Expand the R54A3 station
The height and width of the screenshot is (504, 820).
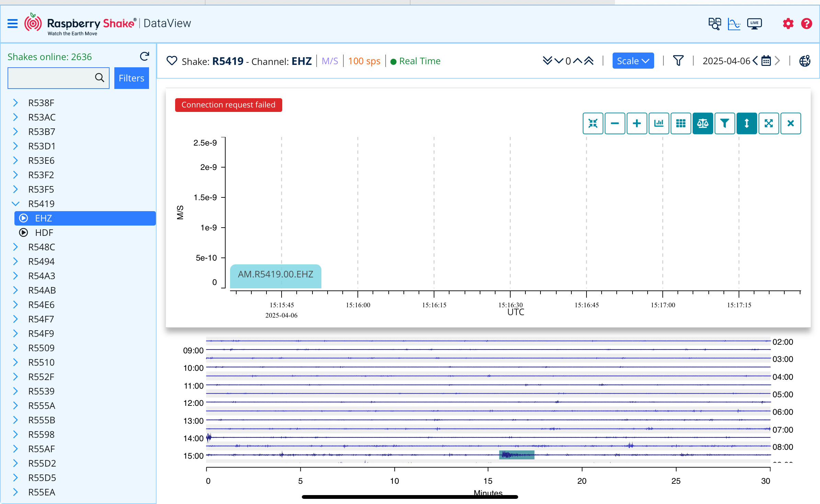[x=15, y=276]
